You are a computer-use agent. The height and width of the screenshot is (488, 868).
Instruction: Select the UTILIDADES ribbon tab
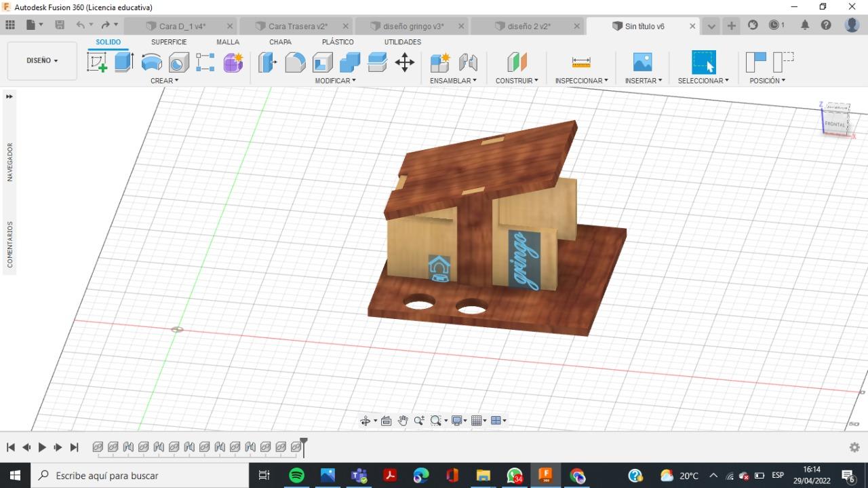[x=403, y=42]
